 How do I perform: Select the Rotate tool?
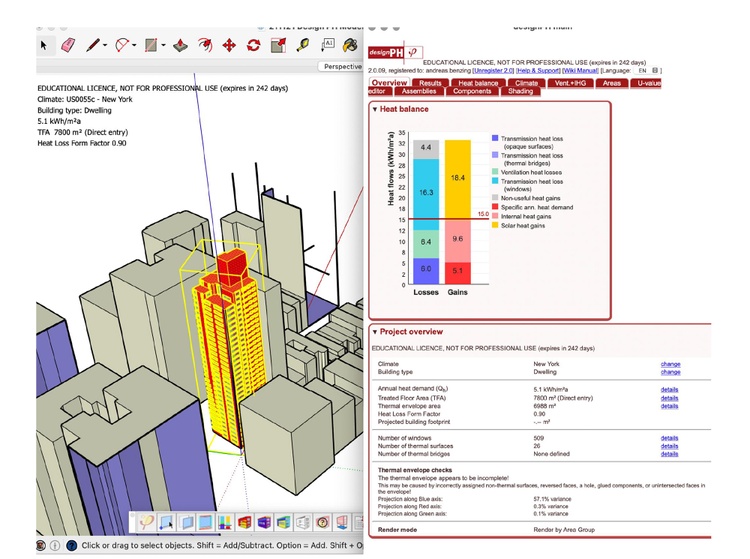click(x=254, y=45)
